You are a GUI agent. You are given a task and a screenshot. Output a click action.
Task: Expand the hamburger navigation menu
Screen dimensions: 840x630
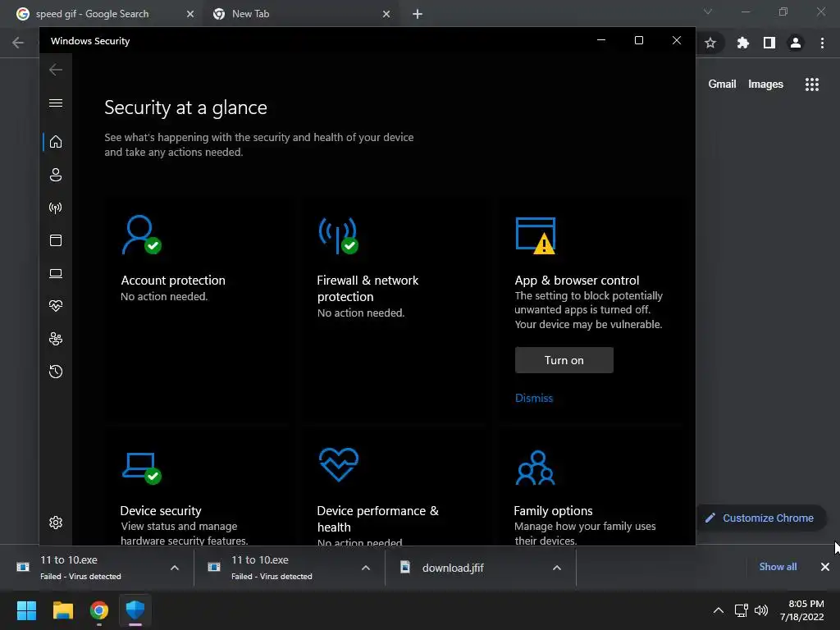56,103
